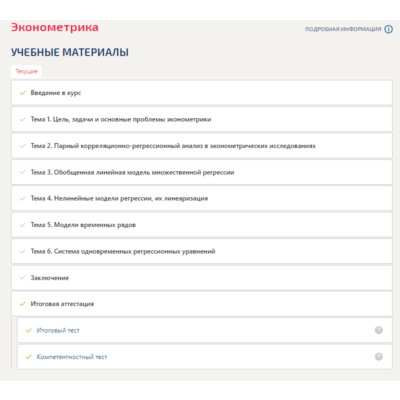
Task: Click checkmark icon beside Компетентностный тест
Action: (x=29, y=357)
